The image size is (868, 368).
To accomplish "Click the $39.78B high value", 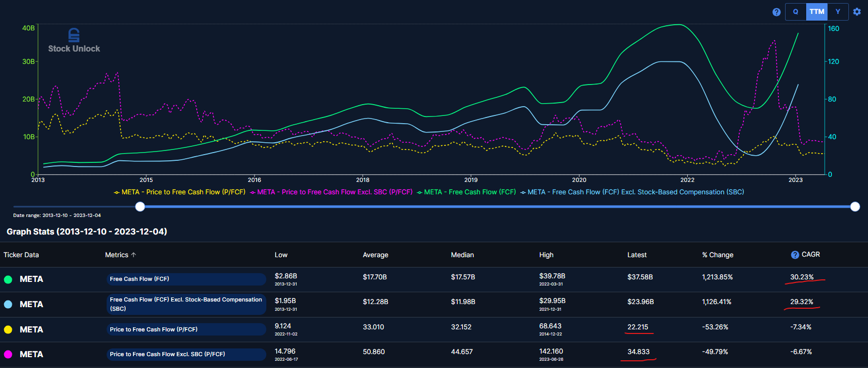I will [x=552, y=276].
